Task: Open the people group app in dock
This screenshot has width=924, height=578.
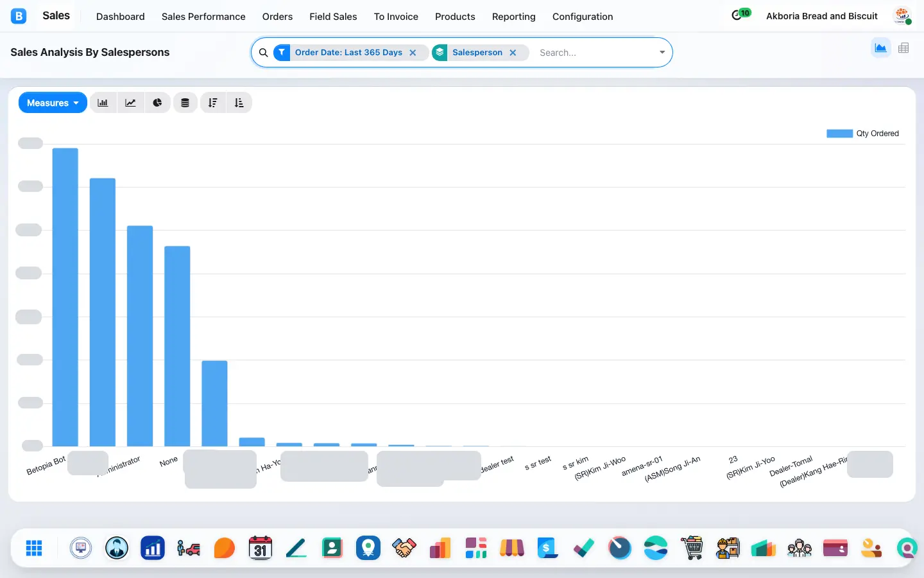Action: [800, 548]
